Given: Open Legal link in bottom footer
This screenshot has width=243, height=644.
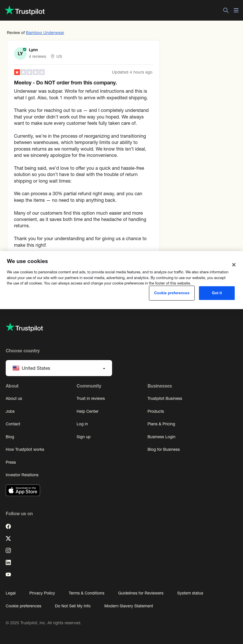Looking at the screenshot, I should pos(11,593).
